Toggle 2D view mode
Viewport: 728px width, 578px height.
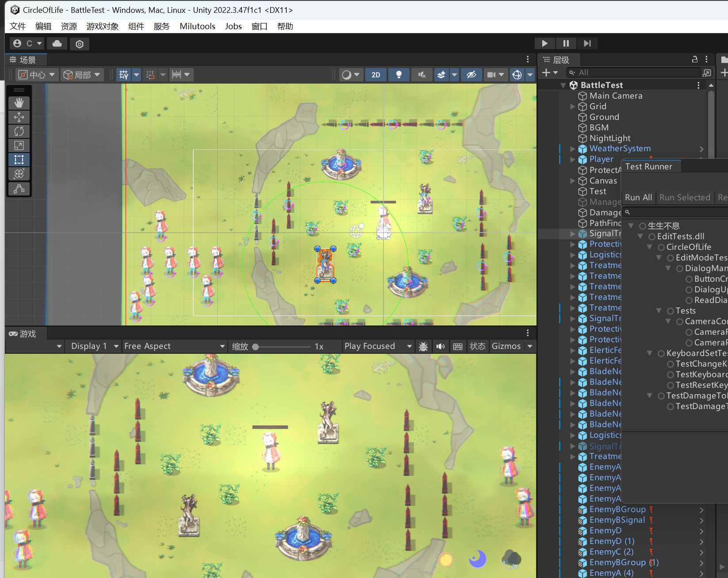(x=375, y=75)
